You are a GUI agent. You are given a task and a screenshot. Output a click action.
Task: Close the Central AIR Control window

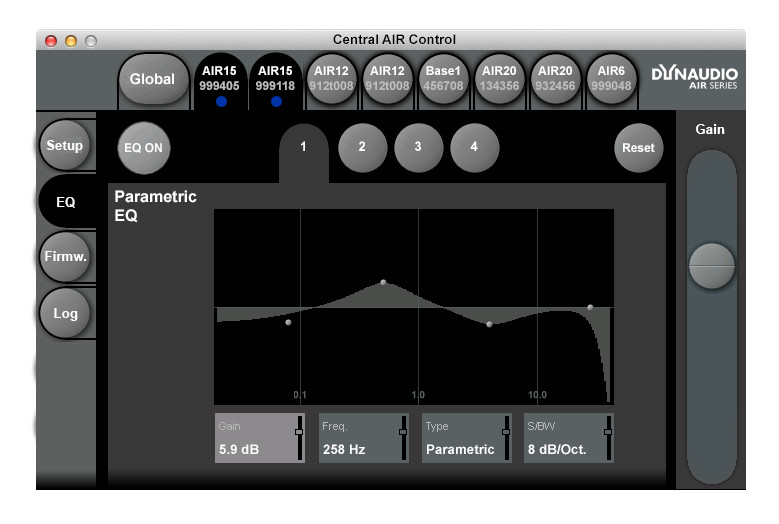pos(51,41)
